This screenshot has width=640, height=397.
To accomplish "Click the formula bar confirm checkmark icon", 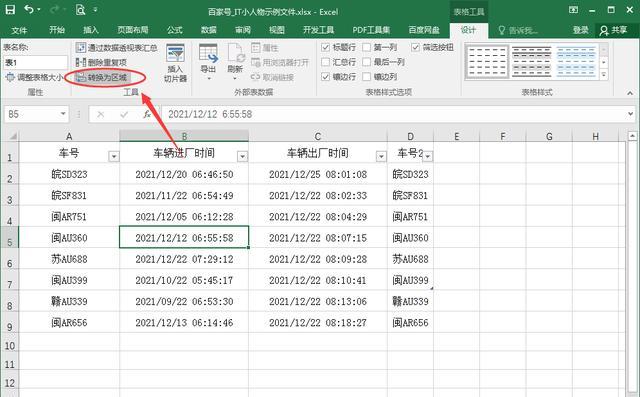I will (x=124, y=115).
